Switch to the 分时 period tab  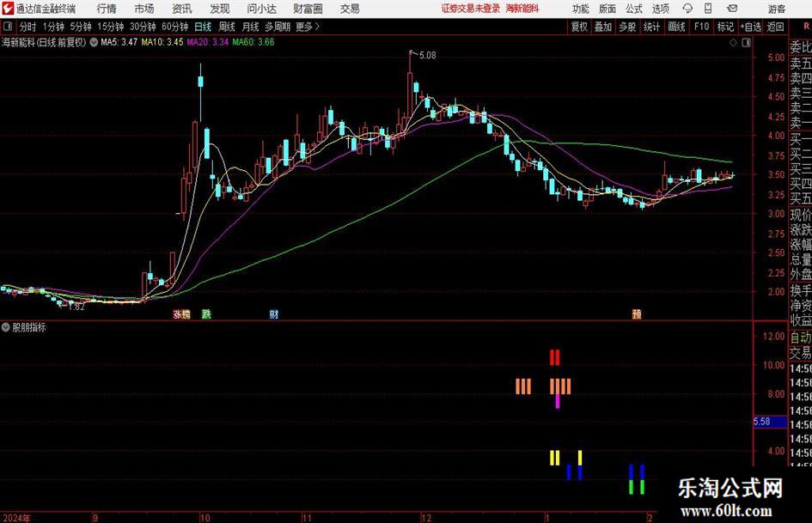coord(28,27)
